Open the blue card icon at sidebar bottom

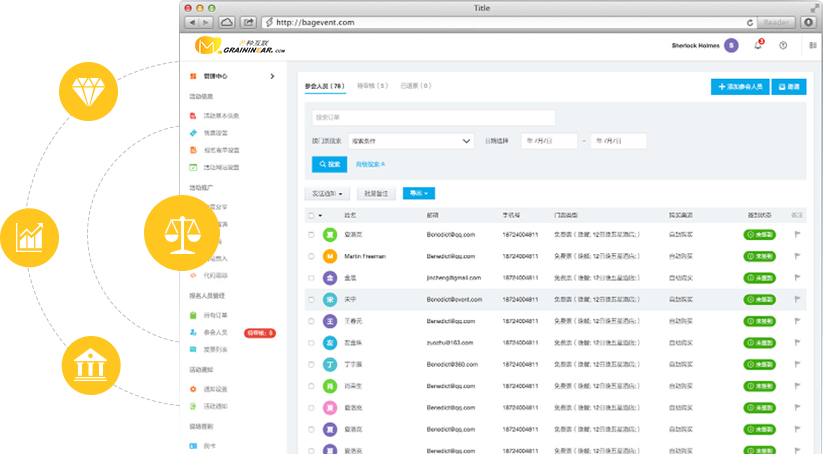(x=193, y=446)
